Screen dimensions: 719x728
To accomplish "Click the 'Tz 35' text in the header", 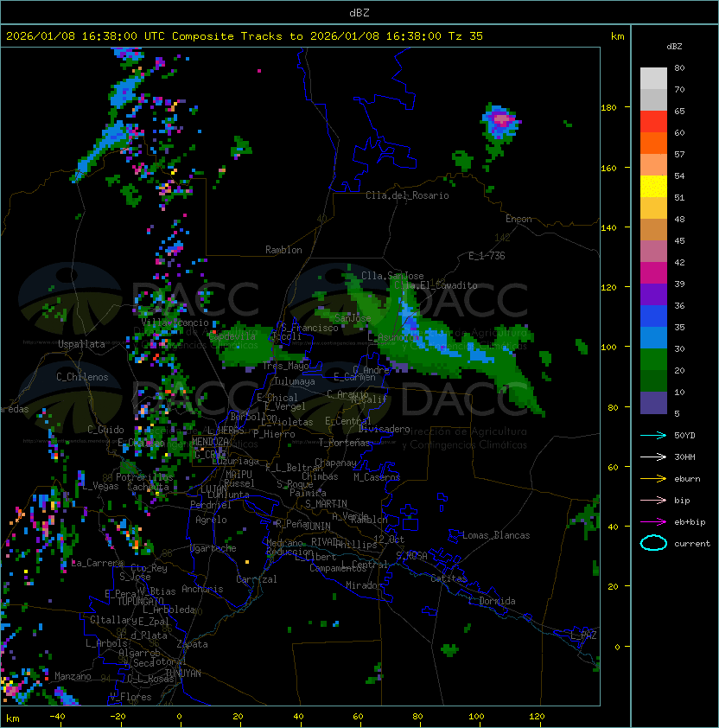I will point(466,36).
